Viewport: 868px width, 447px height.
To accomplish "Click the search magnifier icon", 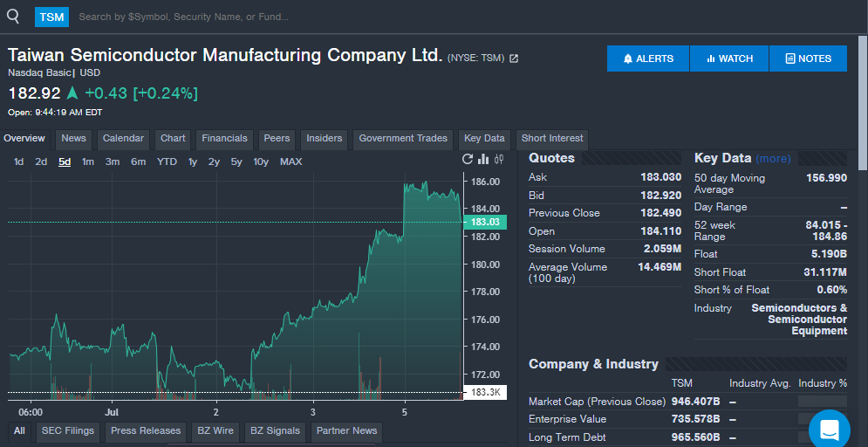I will [x=13, y=17].
